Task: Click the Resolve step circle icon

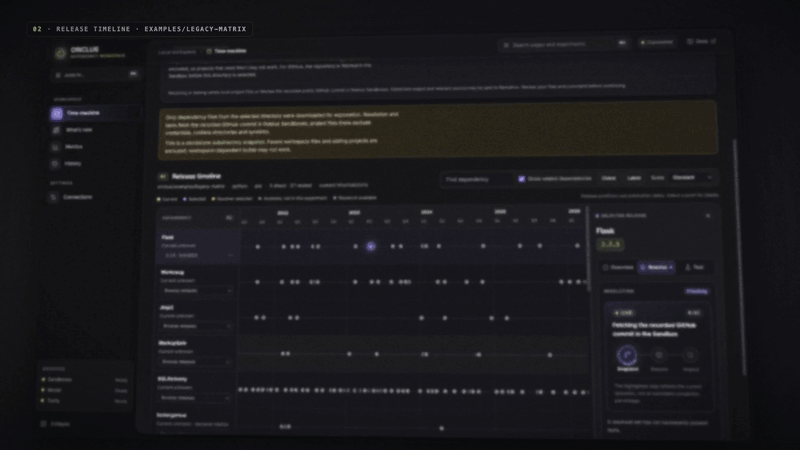Action: 659,355
